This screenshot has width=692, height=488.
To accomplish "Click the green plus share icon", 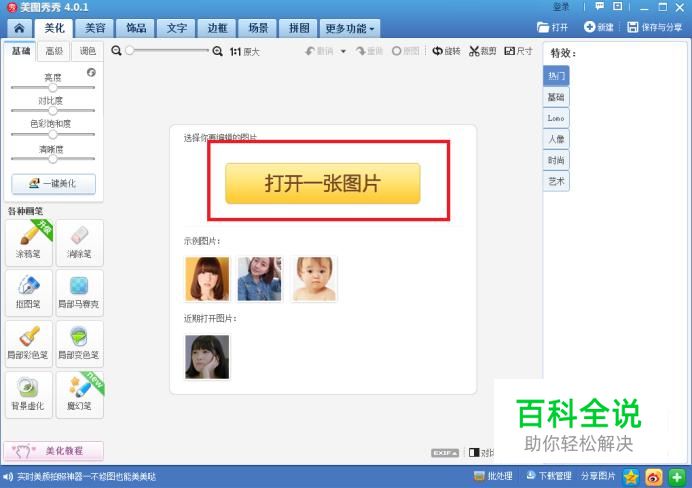I will [677, 477].
